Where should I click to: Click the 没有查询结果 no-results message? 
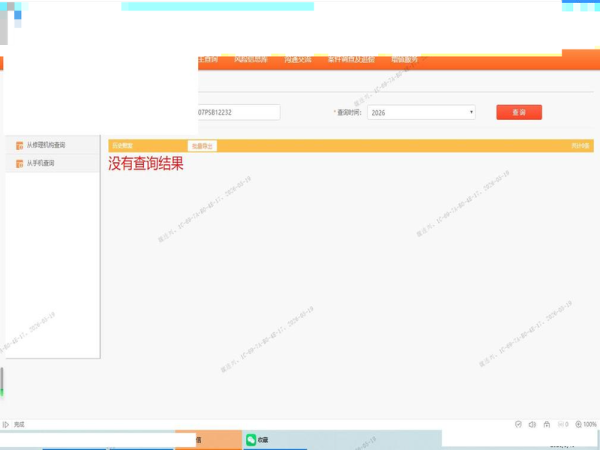point(146,163)
